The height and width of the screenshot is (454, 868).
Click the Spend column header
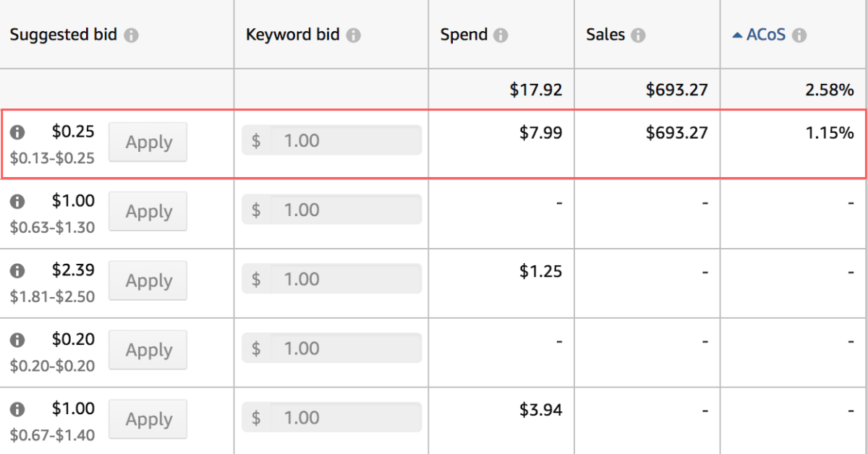464,35
